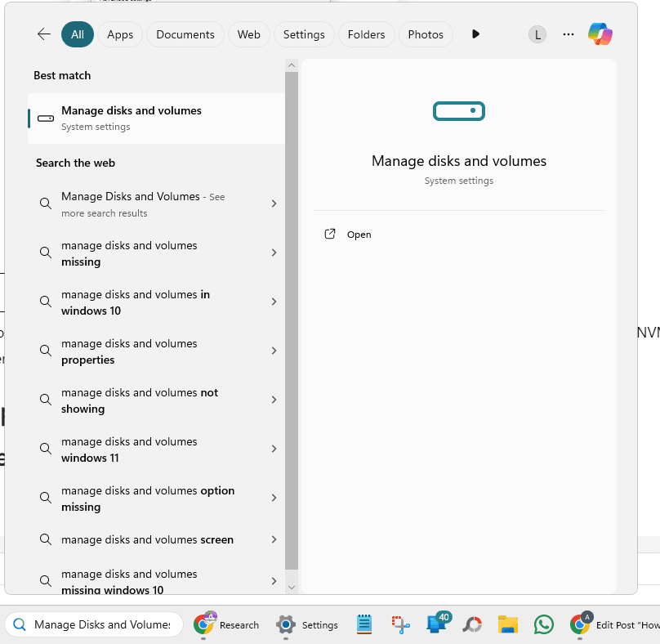This screenshot has width=660, height=644.
Task: Expand chevron for 'windows 11' suggestion
Action: pyautogui.click(x=274, y=449)
